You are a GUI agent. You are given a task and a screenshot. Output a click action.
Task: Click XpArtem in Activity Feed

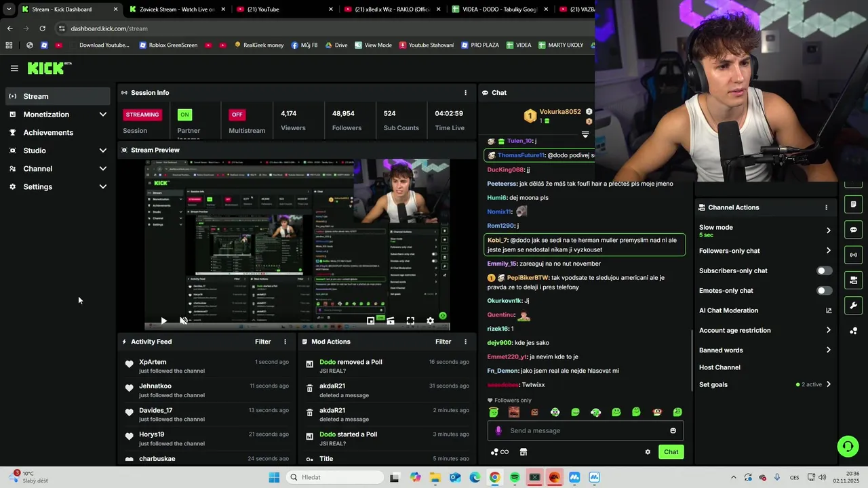(x=153, y=363)
